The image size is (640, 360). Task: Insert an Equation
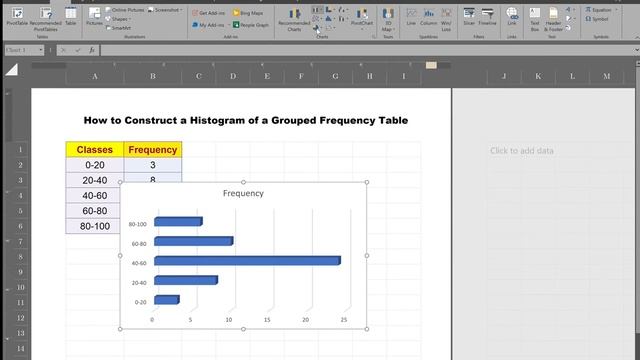tap(598, 10)
